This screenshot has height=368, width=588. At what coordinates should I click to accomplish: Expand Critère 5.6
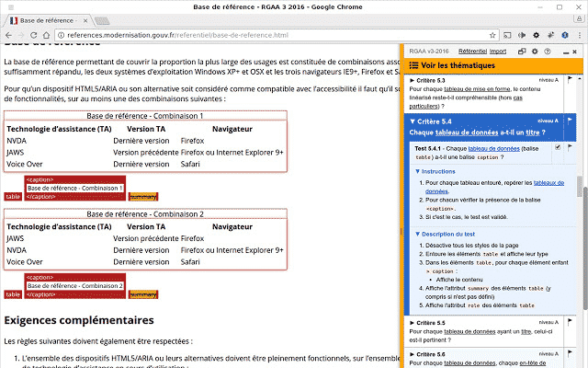[427, 354]
